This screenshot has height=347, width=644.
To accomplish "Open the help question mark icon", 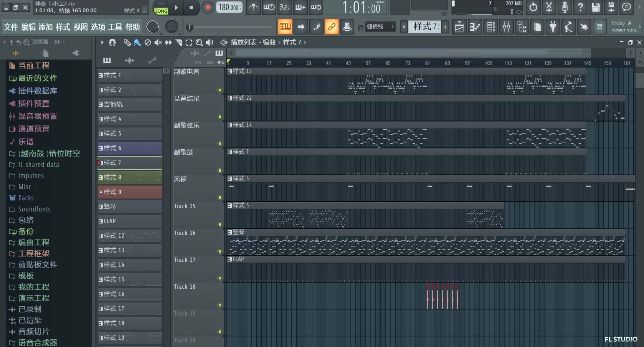I will 580,7.
